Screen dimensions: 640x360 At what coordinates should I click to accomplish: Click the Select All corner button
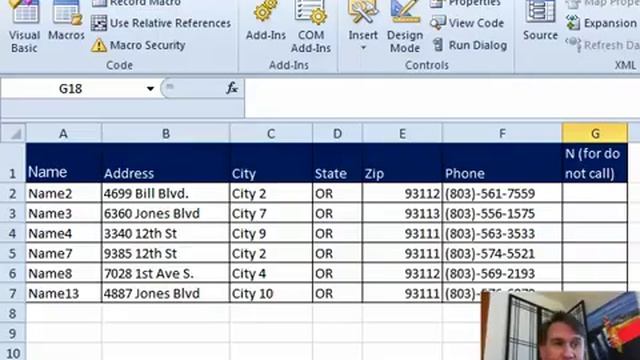pyautogui.click(x=13, y=133)
